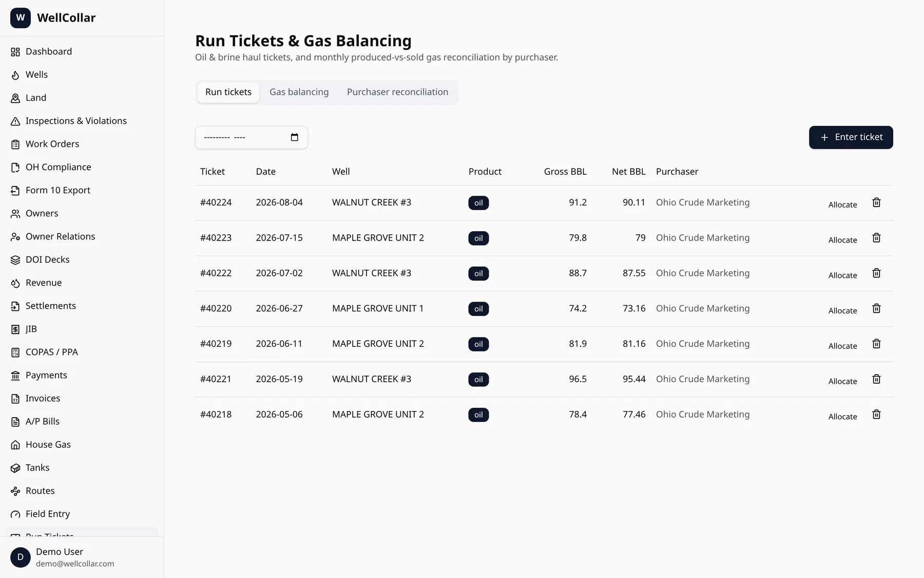924x578 pixels.
Task: Focus the month filter date field
Action: click(252, 137)
